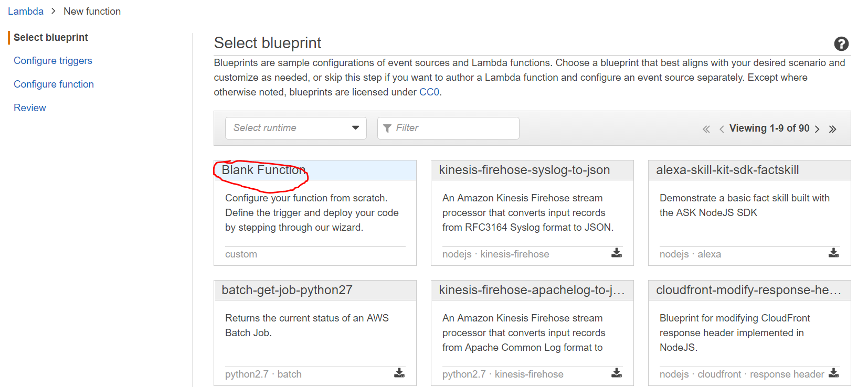
Task: Download the cloudfront-modify-response-header blueprint
Action: point(833,373)
